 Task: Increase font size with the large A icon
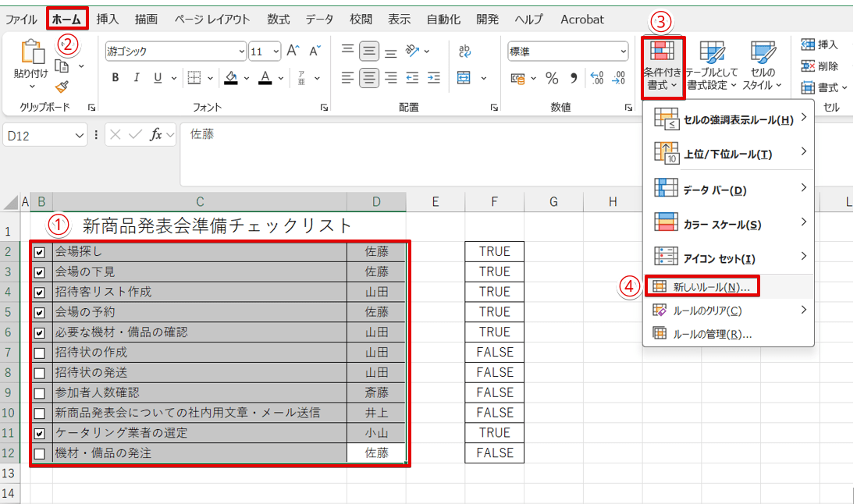(x=293, y=51)
